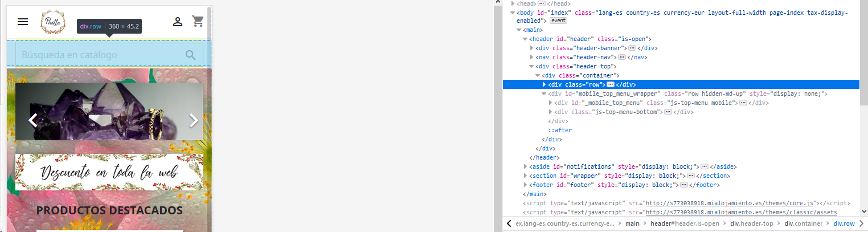Expand the _mobile_top_menu div node
Image resolution: width=868 pixels, height=232 pixels.
(550, 103)
